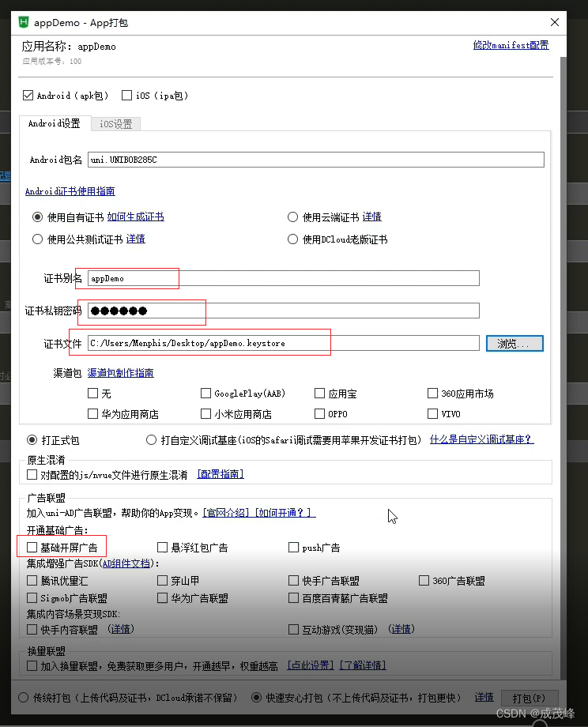Check the GooglePlay(AAB) channel checkbox

206,394
